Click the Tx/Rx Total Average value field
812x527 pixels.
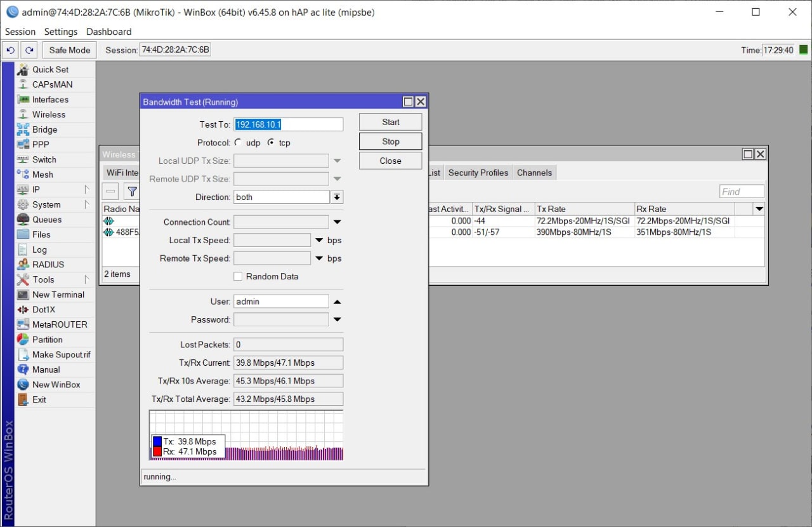(x=289, y=399)
